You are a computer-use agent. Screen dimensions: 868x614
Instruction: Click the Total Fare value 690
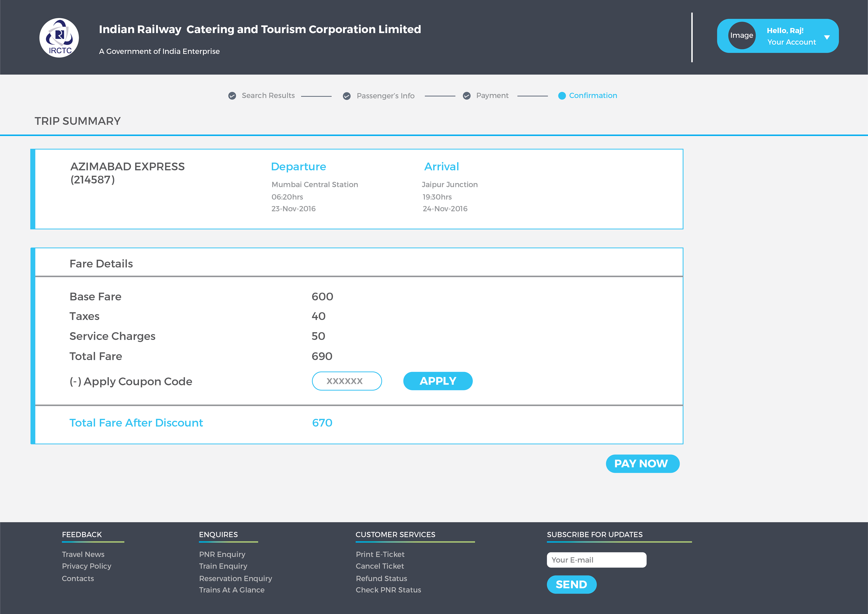click(x=322, y=356)
